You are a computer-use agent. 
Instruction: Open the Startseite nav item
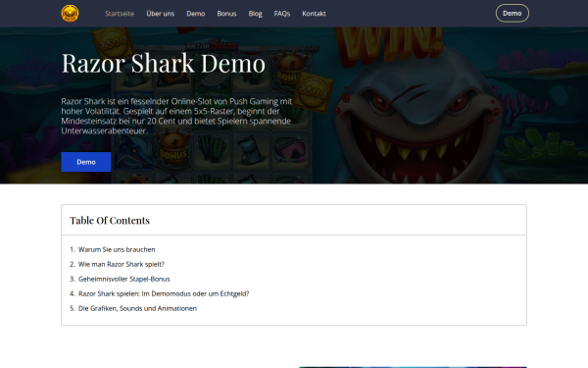point(120,14)
